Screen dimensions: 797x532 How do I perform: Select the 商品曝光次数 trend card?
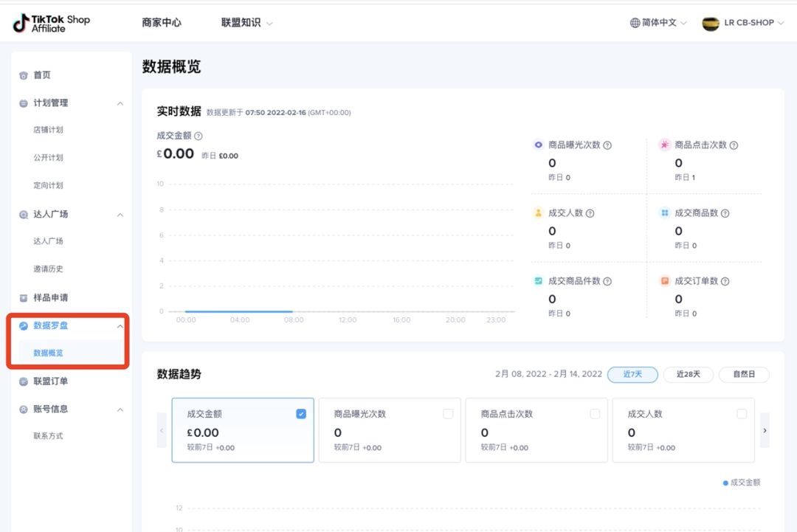coord(390,430)
